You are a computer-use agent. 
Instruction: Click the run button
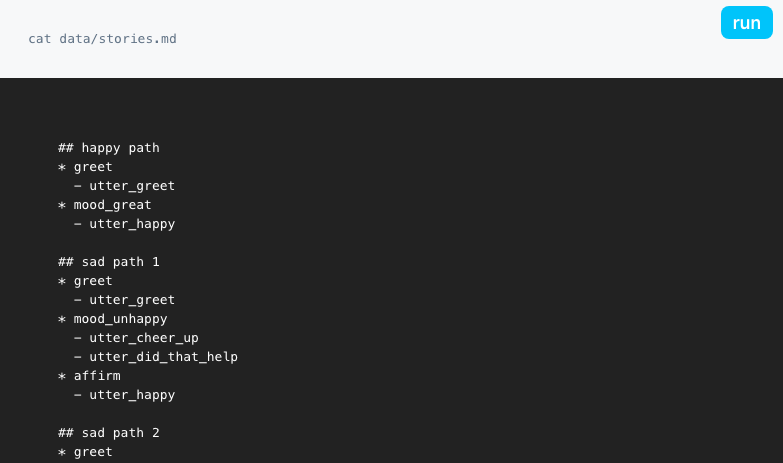[747, 22]
